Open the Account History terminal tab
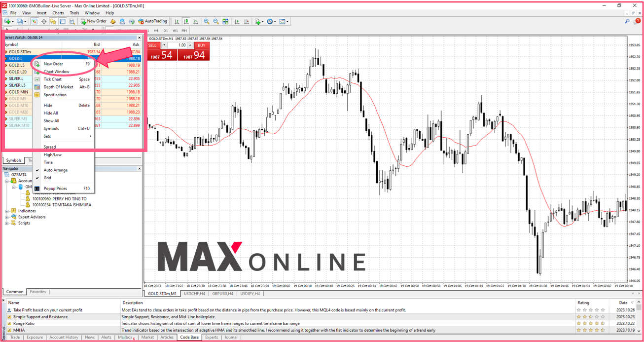The width and height of the screenshot is (644, 342). point(64,338)
